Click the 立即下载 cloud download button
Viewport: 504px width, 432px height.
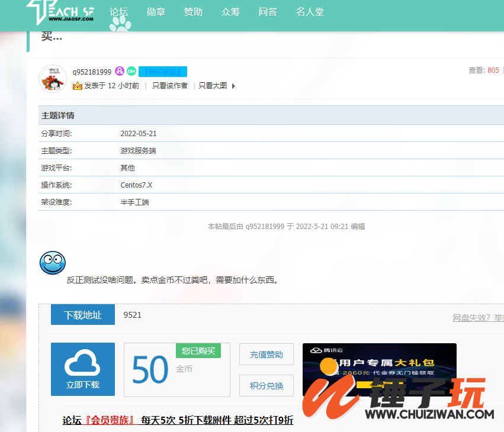pyautogui.click(x=83, y=369)
